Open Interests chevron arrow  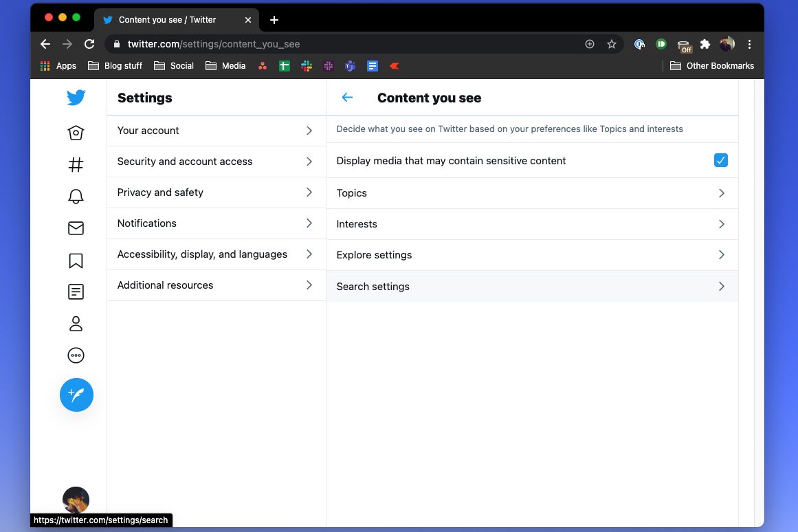tap(721, 224)
